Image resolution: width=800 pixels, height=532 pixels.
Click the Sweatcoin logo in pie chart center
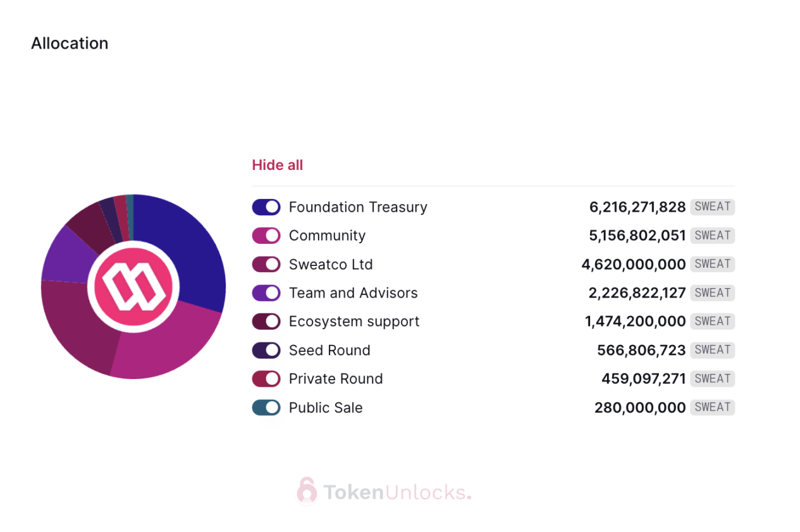(x=133, y=286)
